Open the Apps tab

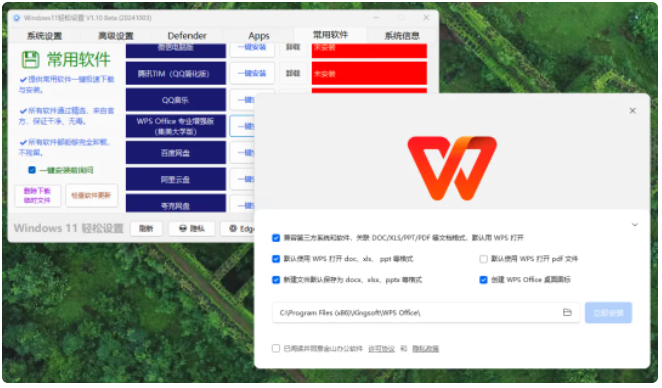259,36
